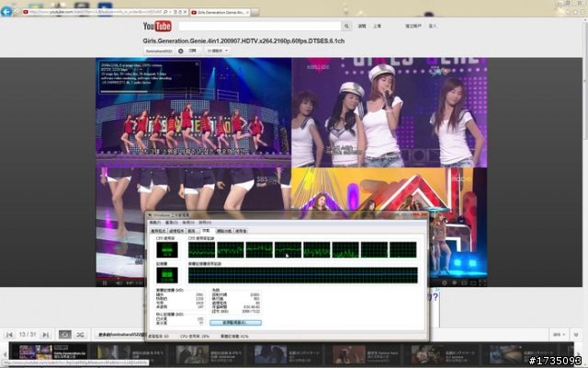Focus the YouTube search box
Screen dimensions: 588x368
click(x=259, y=26)
